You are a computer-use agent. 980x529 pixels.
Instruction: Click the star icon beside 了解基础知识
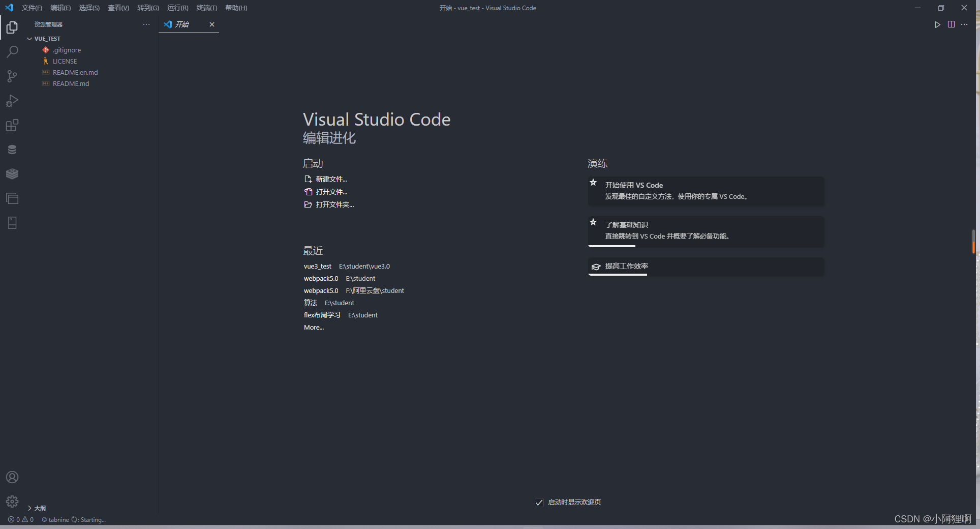point(593,222)
